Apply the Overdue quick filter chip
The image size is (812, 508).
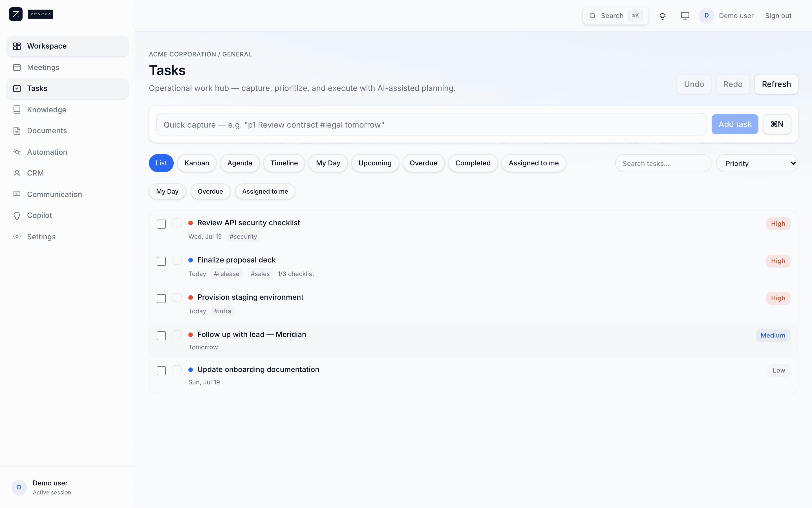(x=210, y=192)
